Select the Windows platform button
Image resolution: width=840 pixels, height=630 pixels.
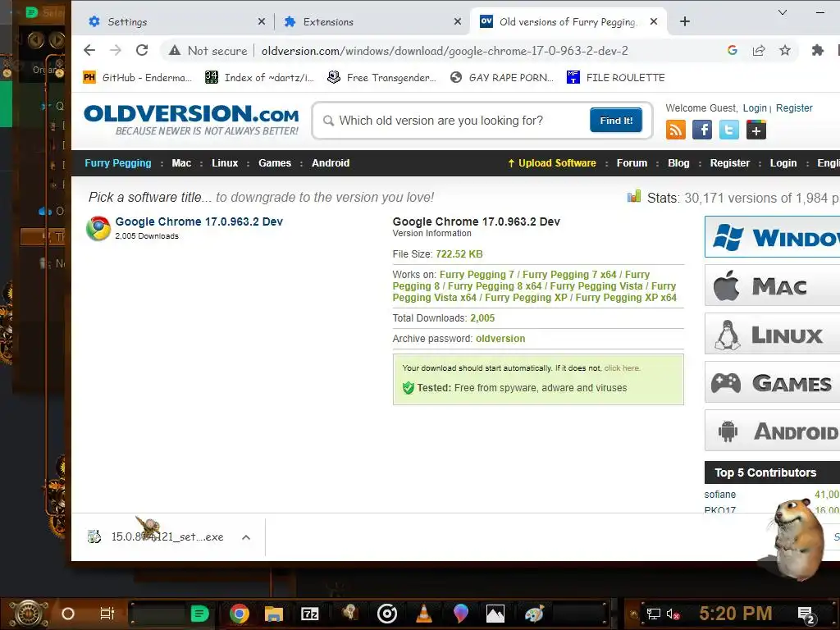[x=772, y=237]
